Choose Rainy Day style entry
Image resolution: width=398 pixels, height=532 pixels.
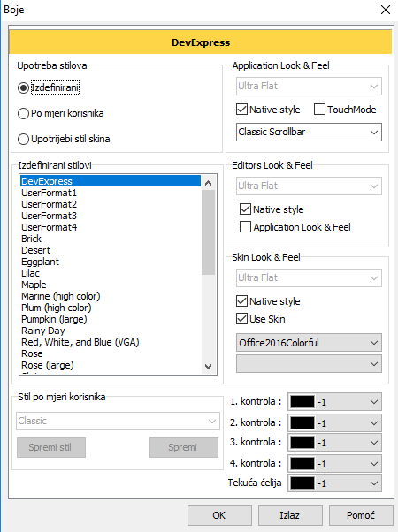pos(42,331)
